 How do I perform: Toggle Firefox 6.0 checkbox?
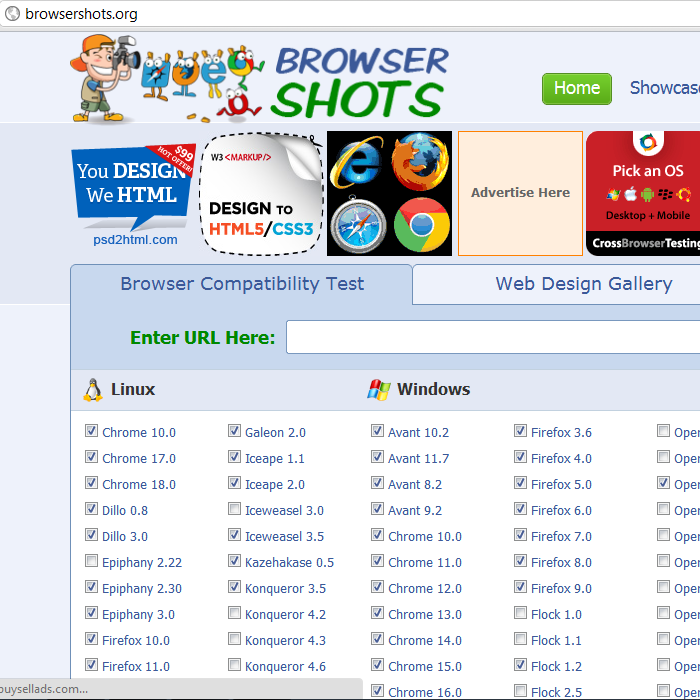[x=520, y=508]
